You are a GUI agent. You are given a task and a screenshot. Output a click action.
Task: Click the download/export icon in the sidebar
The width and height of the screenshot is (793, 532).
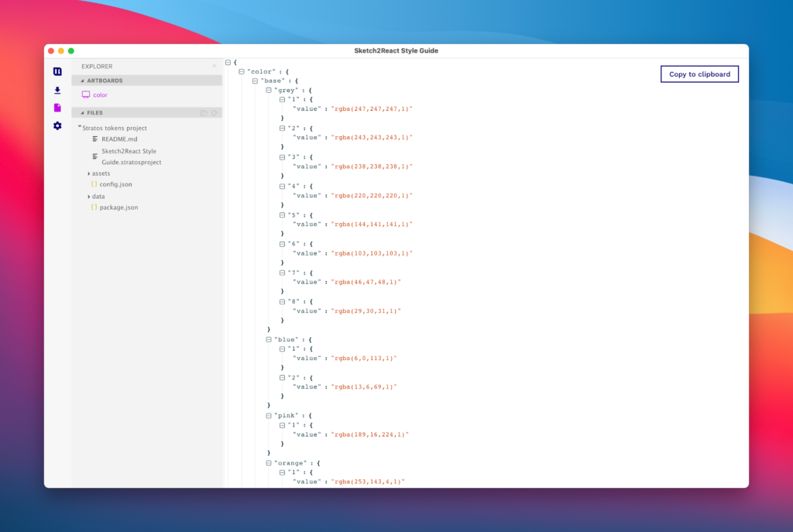pos(57,90)
